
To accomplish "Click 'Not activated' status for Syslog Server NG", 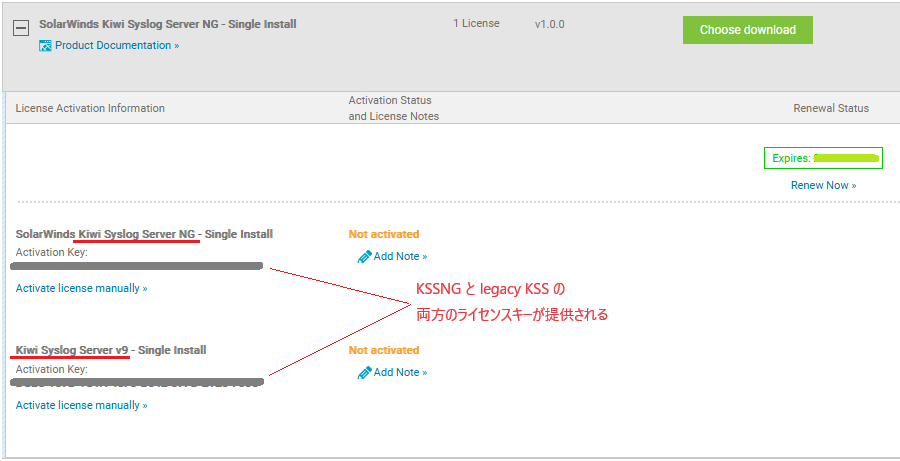I will coord(384,234).
